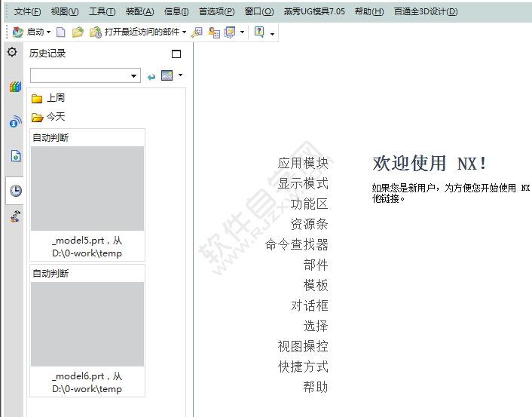Open the 视图(V) menu

click(x=65, y=11)
